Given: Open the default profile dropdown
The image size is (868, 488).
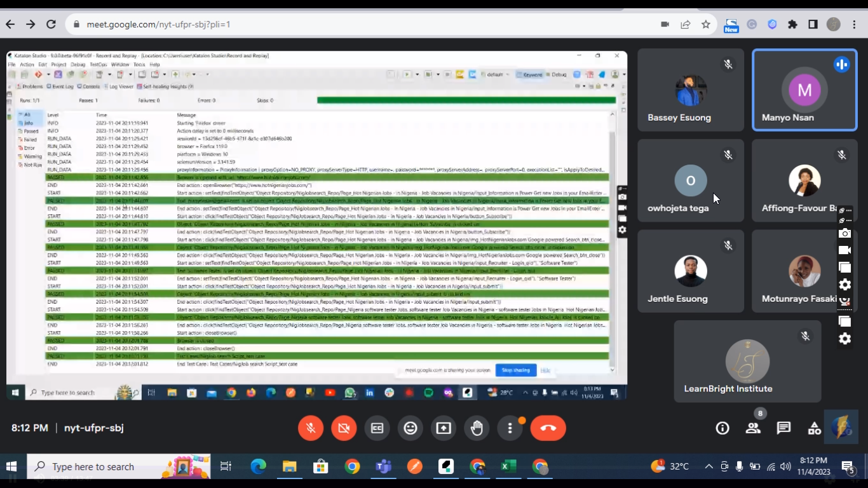Looking at the screenshot, I should click(495, 75).
